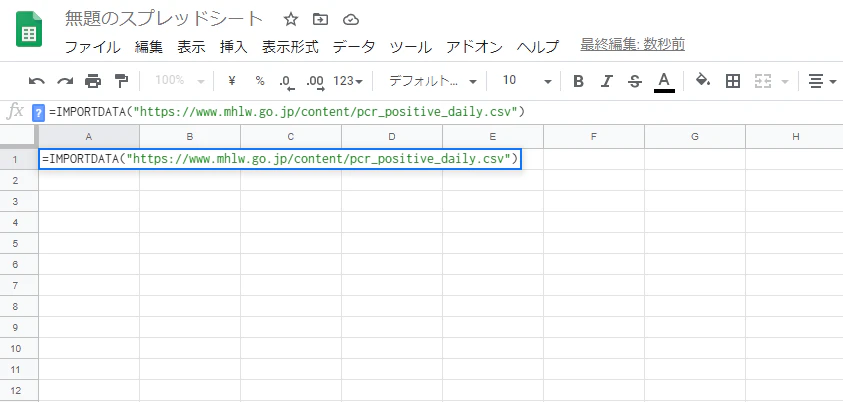Click the fx formula bar icon
This screenshot has height=402, width=843.
[15, 112]
